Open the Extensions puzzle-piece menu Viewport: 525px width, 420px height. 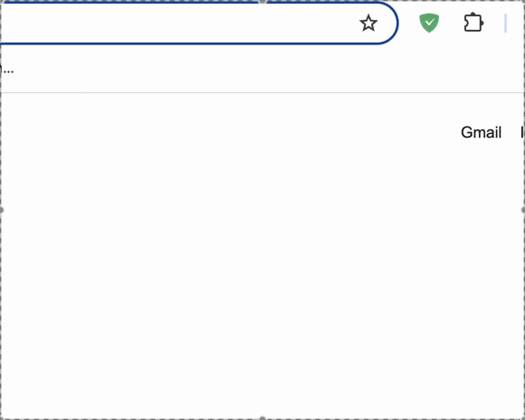tap(473, 23)
